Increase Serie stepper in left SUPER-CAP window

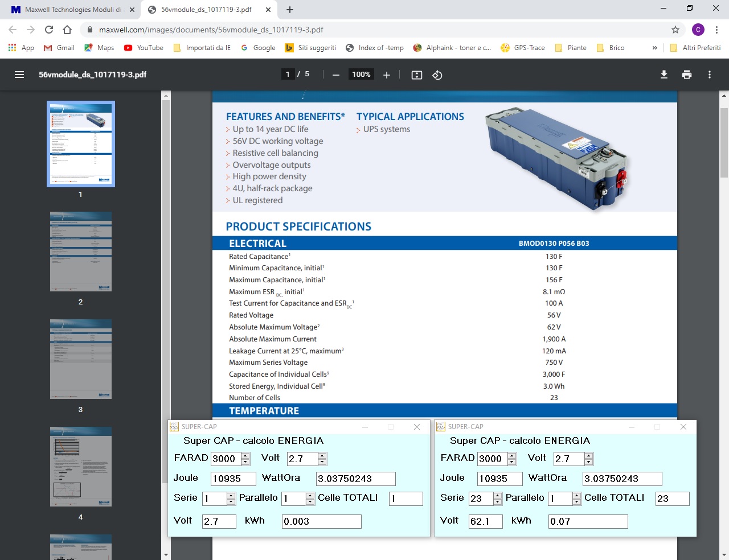[231, 496]
